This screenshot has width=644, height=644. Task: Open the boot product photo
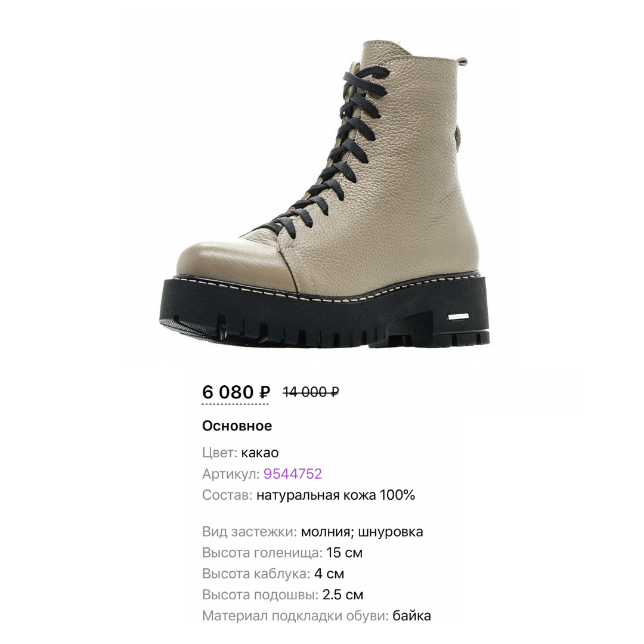(x=324, y=194)
